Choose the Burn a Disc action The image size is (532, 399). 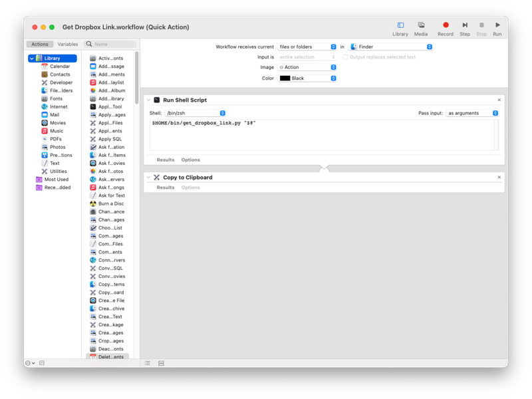point(110,203)
